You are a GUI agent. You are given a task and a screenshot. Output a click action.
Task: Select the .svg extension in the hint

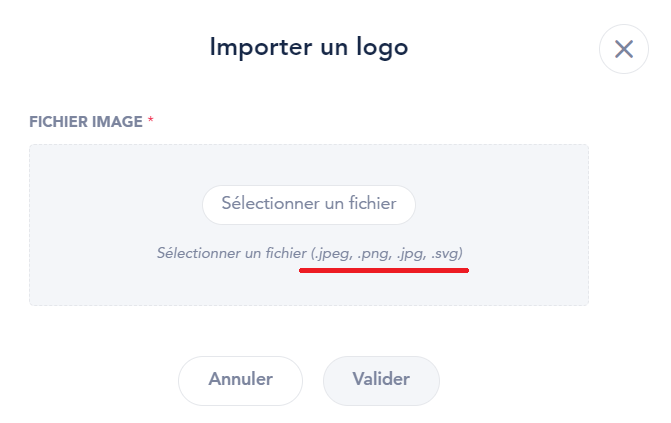coord(445,254)
